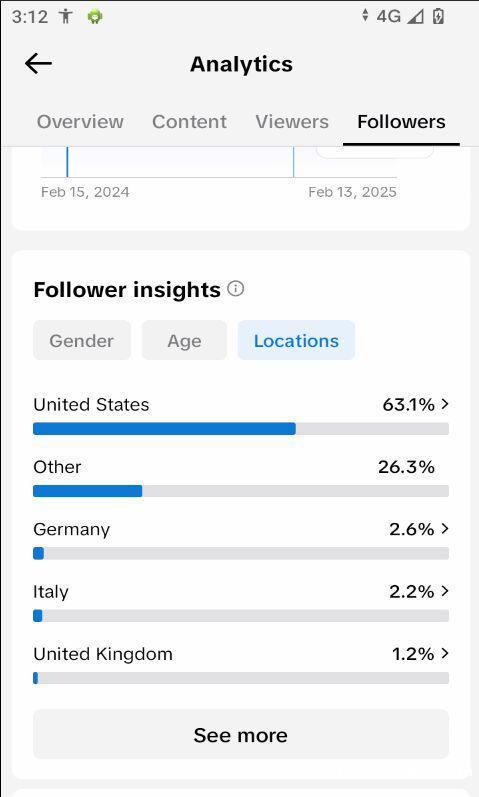Select the Locations filter chip

click(x=296, y=340)
